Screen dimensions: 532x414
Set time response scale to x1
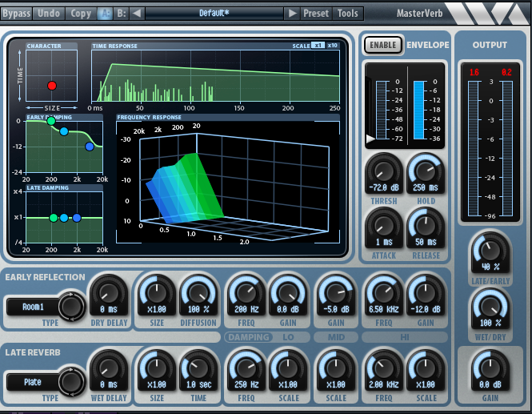click(318, 46)
